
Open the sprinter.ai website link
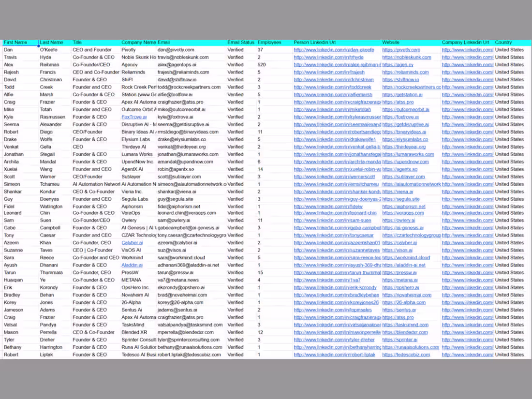[x=399, y=340]
